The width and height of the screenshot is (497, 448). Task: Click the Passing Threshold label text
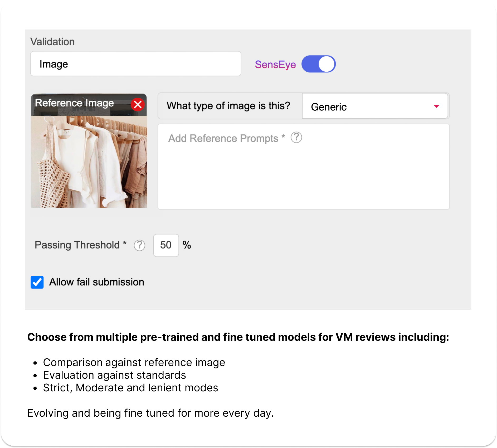click(77, 245)
